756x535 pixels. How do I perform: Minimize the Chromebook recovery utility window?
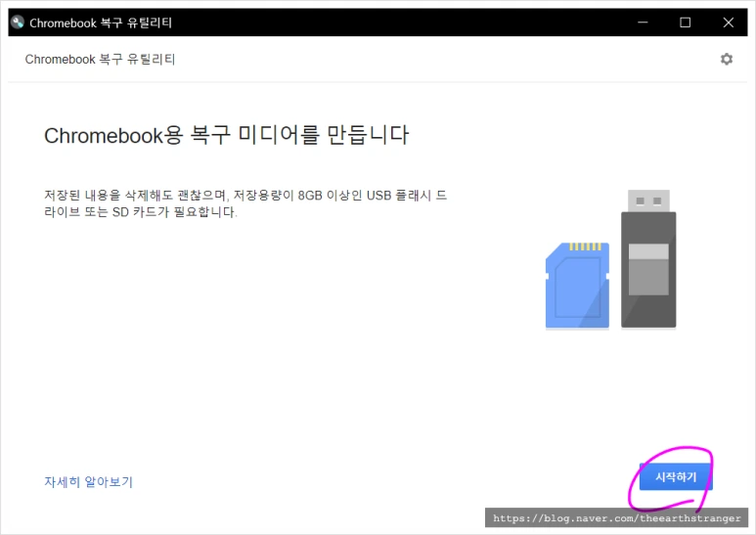tap(643, 22)
